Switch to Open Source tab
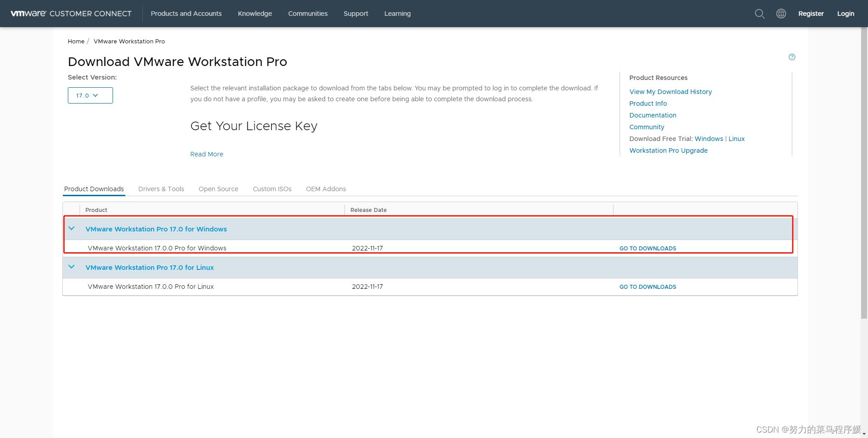This screenshot has height=438, width=868. (218, 189)
